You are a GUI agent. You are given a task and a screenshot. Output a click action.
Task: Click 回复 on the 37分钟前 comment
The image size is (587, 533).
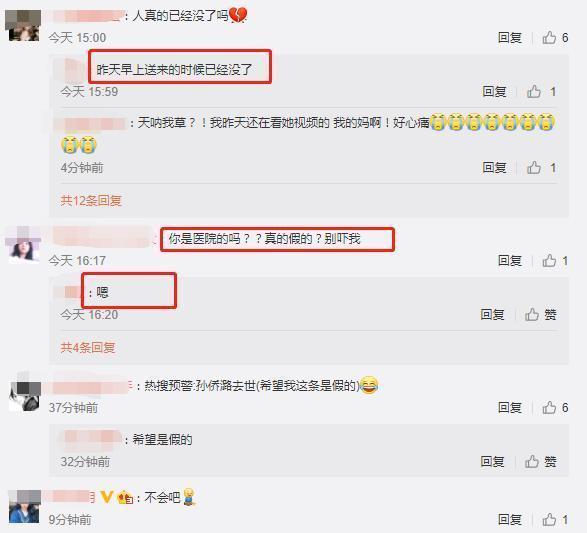tap(510, 407)
